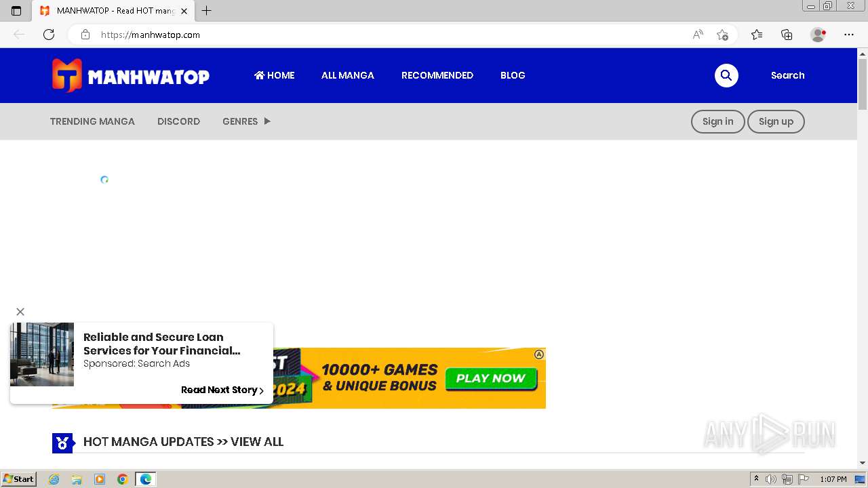Open the Collections panel

tap(787, 35)
